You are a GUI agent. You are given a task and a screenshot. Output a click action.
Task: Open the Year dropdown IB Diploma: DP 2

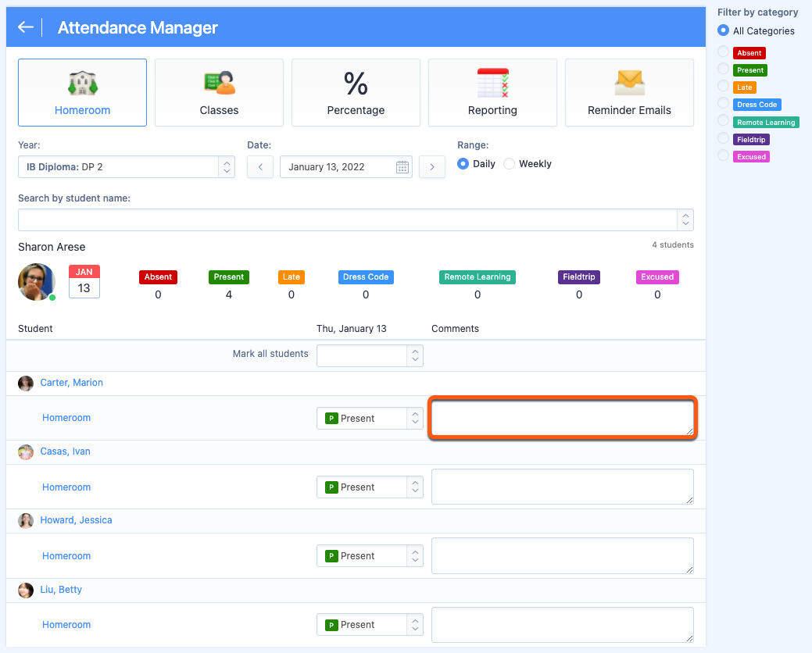(127, 166)
